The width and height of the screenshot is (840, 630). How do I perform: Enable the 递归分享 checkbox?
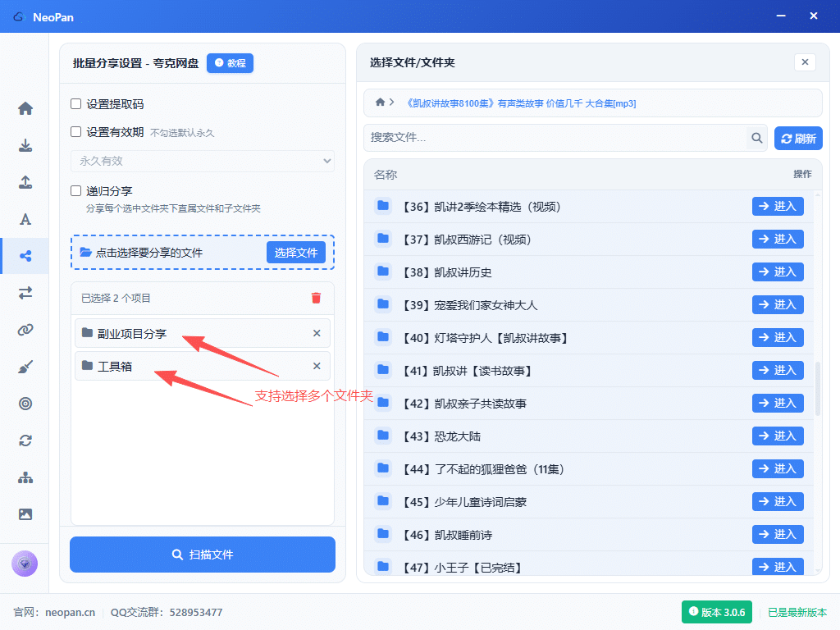pos(76,191)
